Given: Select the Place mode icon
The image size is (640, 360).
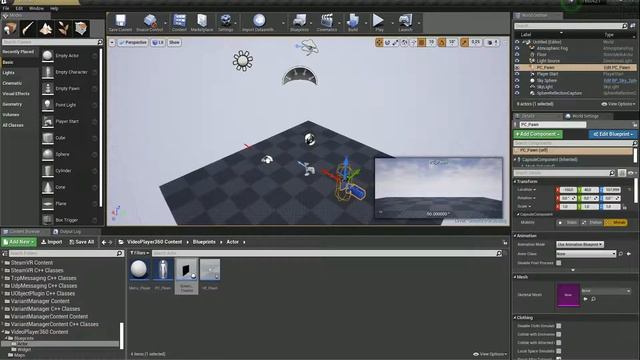Looking at the screenshot, I should tap(10, 29).
